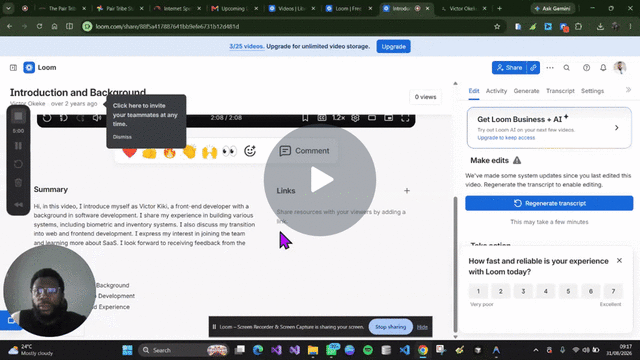Open the add-emoji reaction picker
The height and width of the screenshot is (360, 640).
250,151
